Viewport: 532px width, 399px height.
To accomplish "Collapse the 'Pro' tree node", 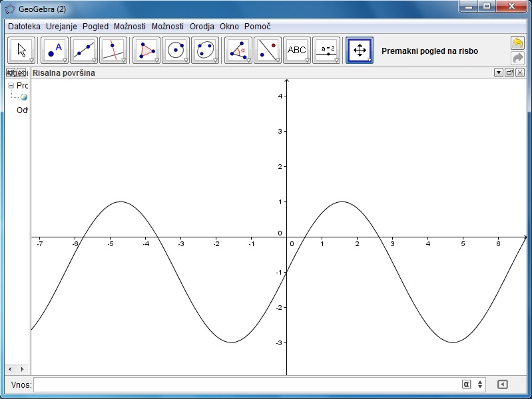I will tap(11, 86).
